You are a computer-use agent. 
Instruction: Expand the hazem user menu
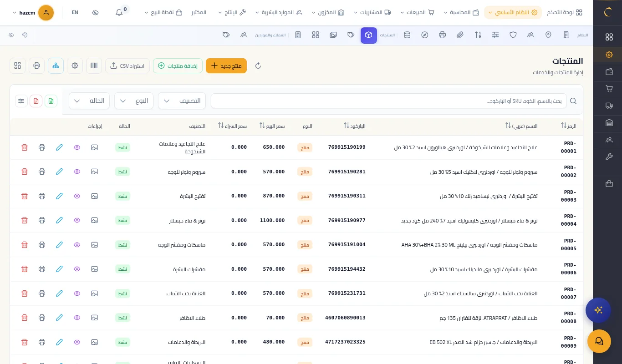[33, 12]
